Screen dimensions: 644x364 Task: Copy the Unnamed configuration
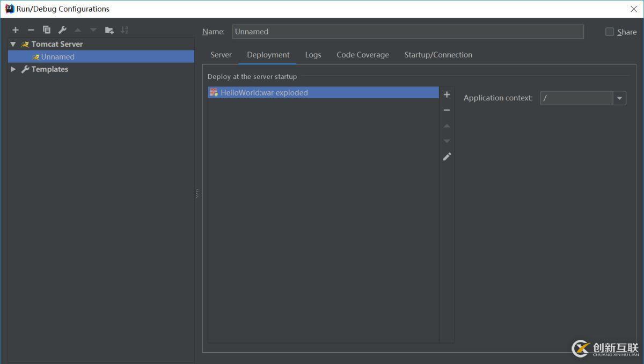pyautogui.click(x=46, y=30)
